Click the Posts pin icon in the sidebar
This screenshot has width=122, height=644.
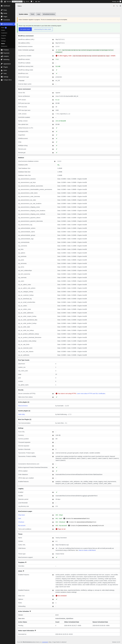[x=2, y=10]
